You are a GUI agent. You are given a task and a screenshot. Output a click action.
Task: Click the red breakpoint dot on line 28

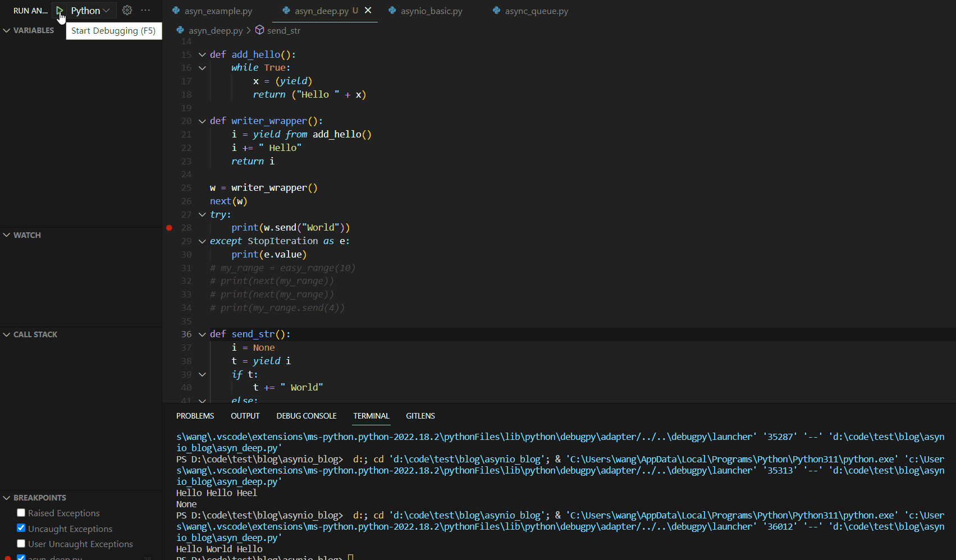click(169, 228)
